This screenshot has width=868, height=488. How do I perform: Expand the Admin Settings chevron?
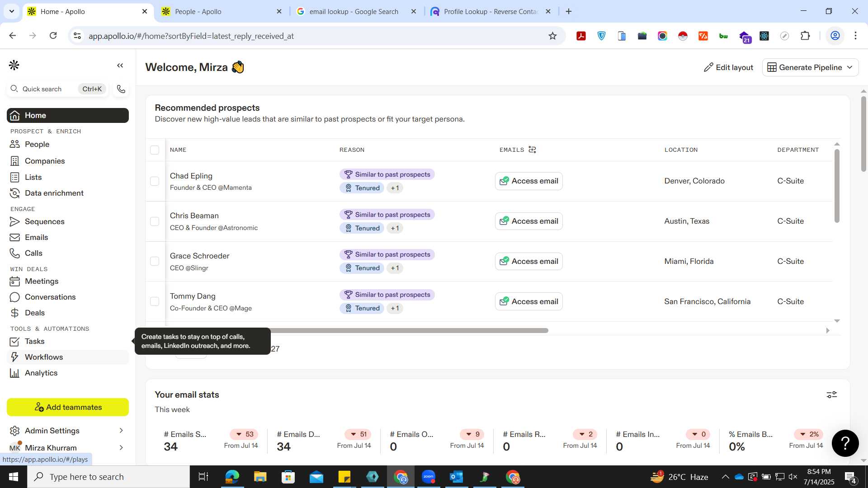click(121, 431)
